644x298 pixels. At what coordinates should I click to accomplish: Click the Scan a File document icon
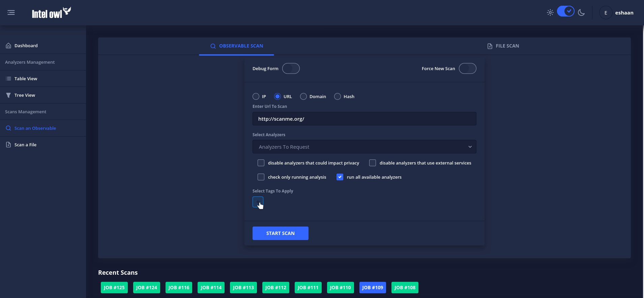point(8,145)
